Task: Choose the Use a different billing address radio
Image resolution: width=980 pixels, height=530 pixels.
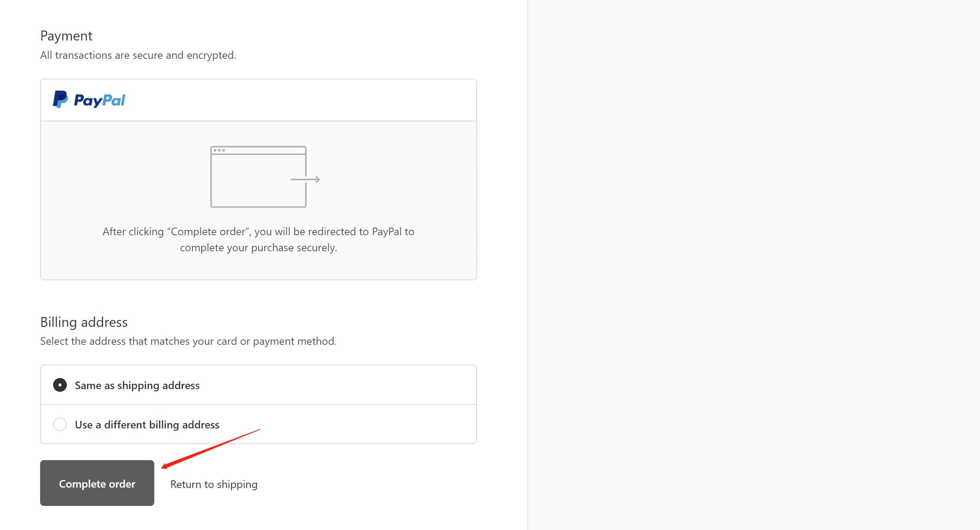Action: click(60, 424)
